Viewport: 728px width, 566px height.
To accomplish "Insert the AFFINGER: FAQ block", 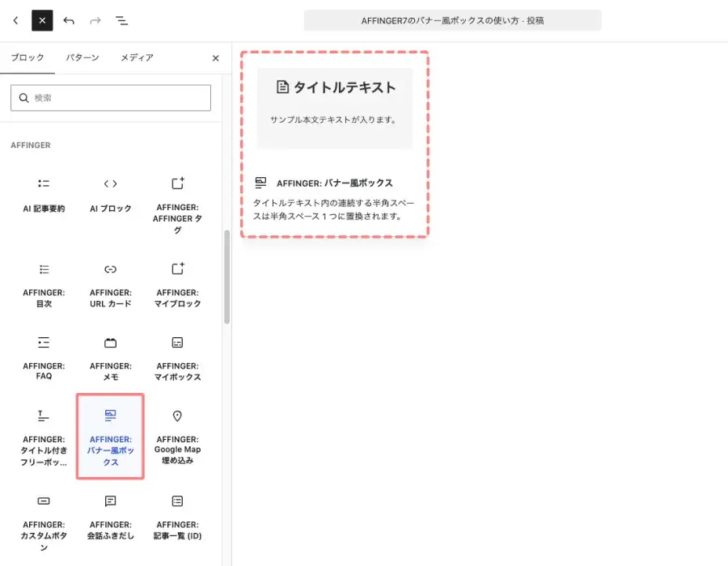I will 44,358.
